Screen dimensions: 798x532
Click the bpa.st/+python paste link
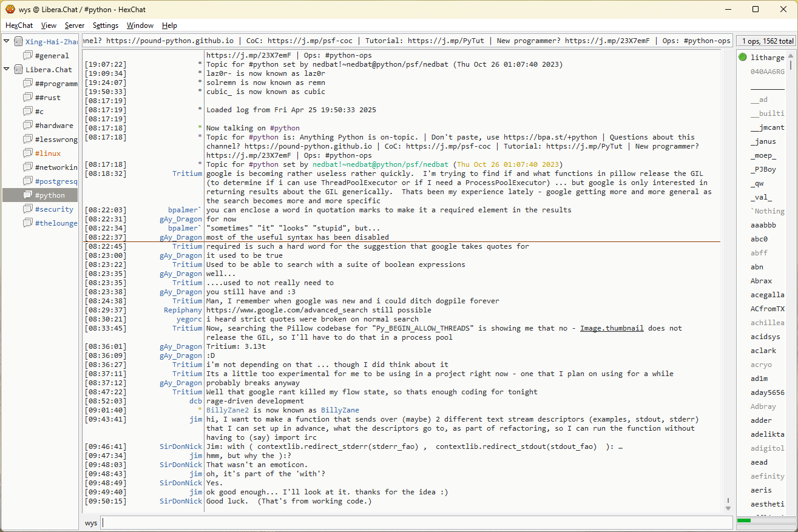point(550,137)
